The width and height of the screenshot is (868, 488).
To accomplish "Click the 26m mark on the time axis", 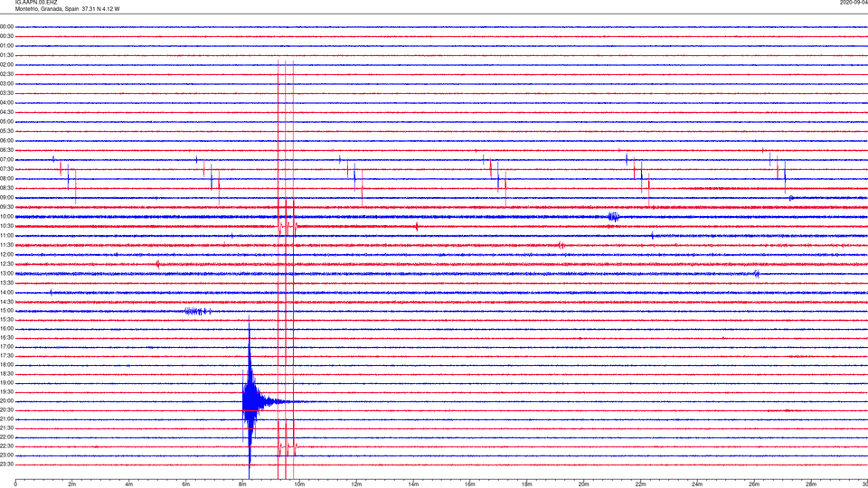I will (x=754, y=484).
